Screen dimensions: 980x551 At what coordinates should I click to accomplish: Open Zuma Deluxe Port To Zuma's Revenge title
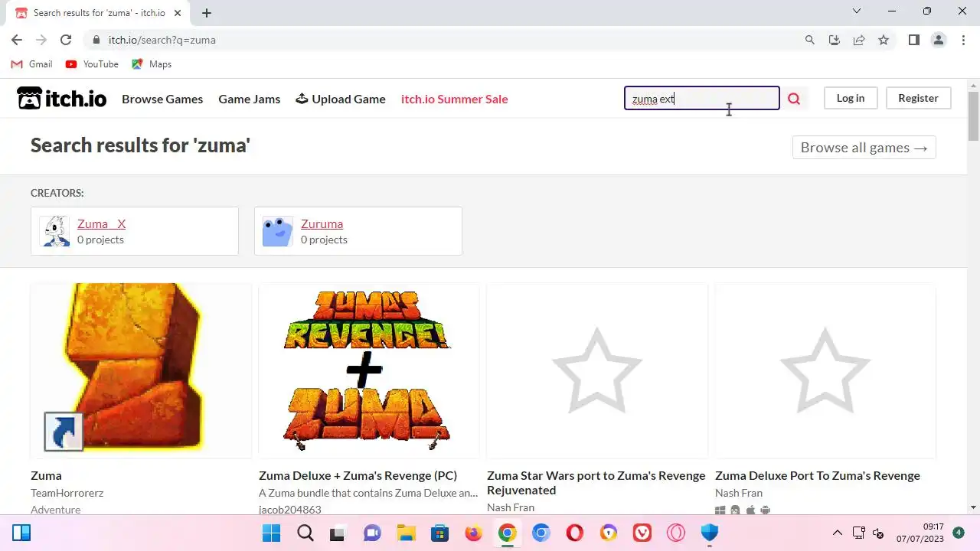818,475
